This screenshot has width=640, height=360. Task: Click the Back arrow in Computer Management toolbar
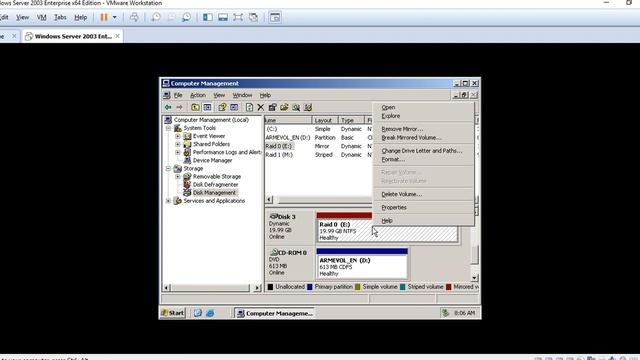click(168, 107)
